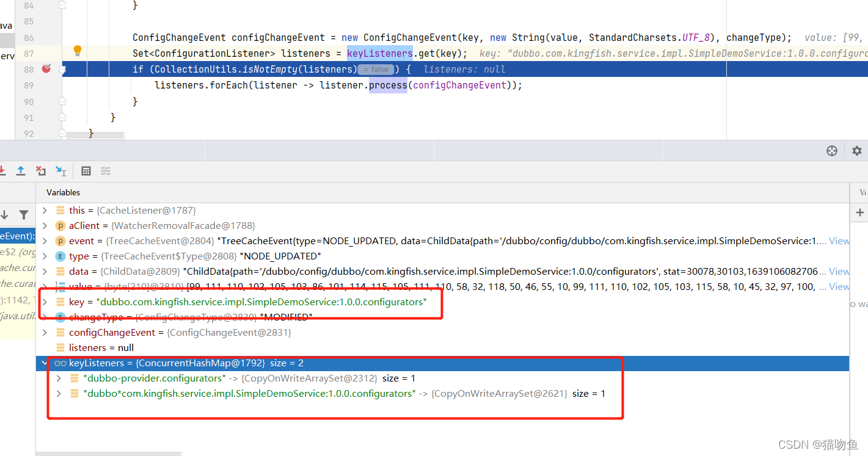The image size is (868, 456).
Task: Click View link on the data row
Action: [839, 272]
